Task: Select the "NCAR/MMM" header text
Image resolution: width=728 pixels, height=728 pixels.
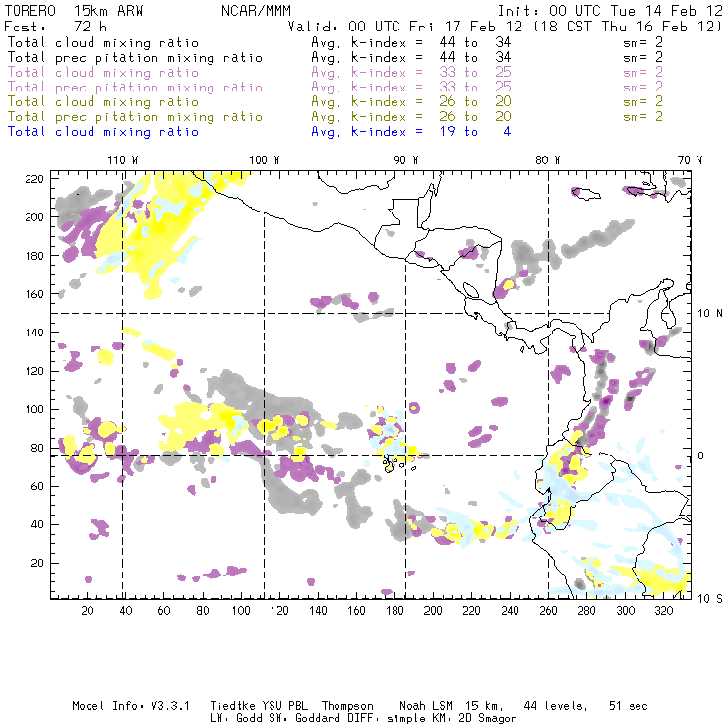Action: pyautogui.click(x=256, y=11)
